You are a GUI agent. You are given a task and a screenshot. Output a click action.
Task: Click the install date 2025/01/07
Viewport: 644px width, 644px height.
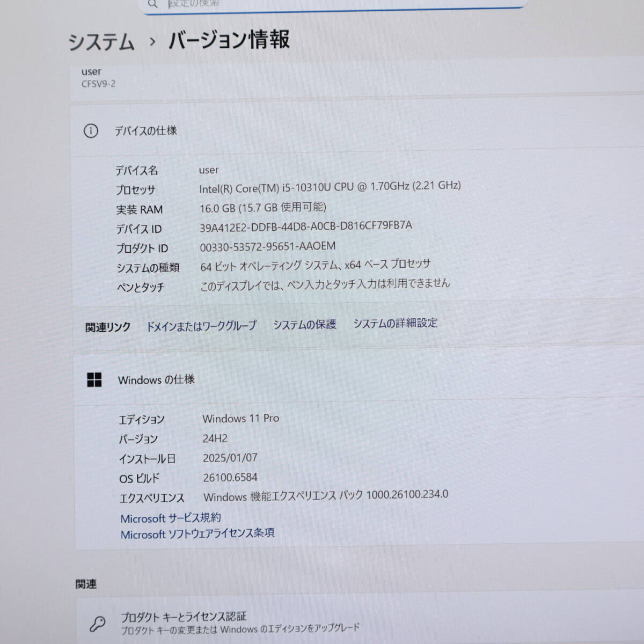tap(230, 458)
